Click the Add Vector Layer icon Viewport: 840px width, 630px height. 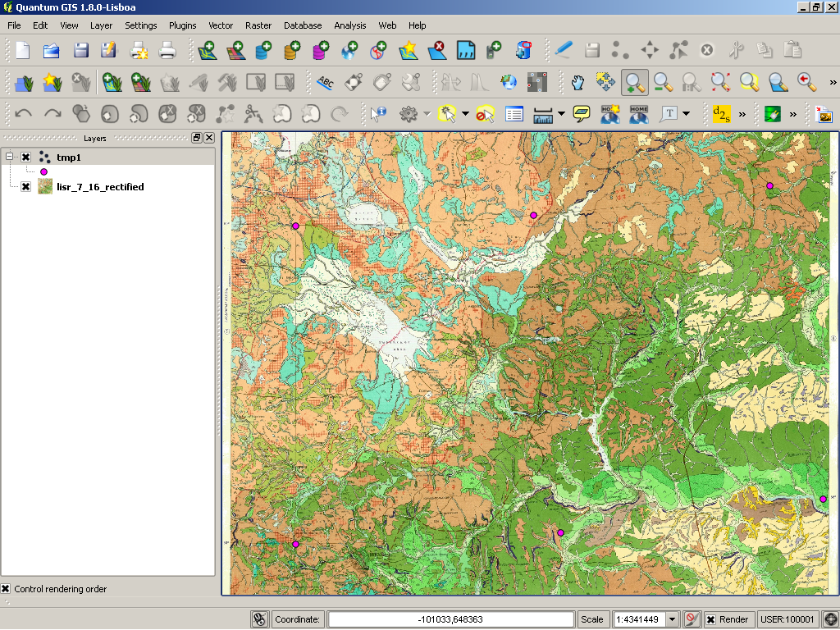click(207, 51)
